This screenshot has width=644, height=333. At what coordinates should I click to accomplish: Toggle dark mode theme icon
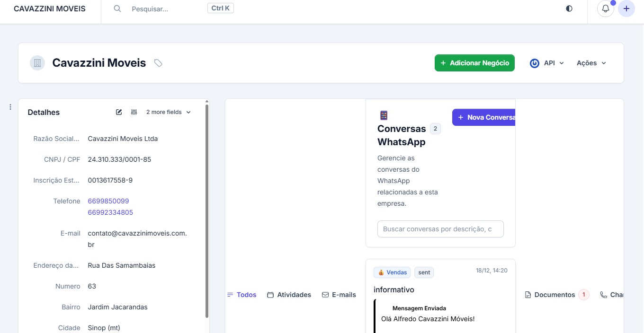click(x=569, y=9)
